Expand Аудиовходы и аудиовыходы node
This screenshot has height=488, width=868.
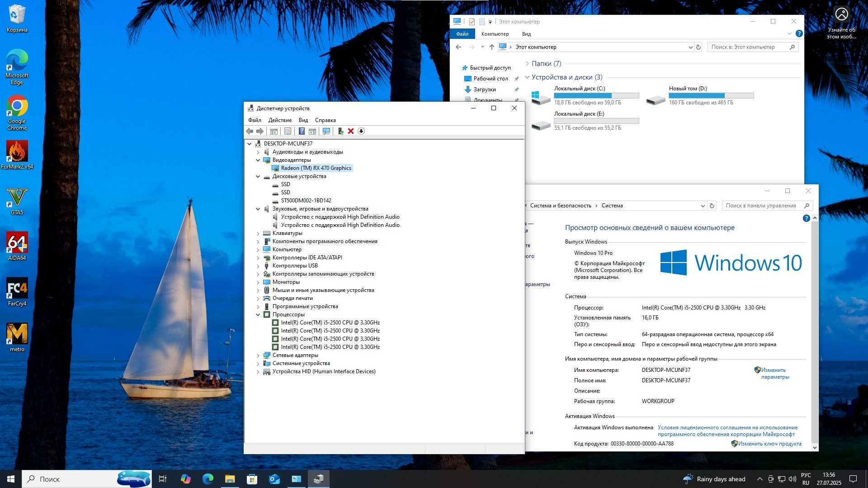[x=258, y=152]
